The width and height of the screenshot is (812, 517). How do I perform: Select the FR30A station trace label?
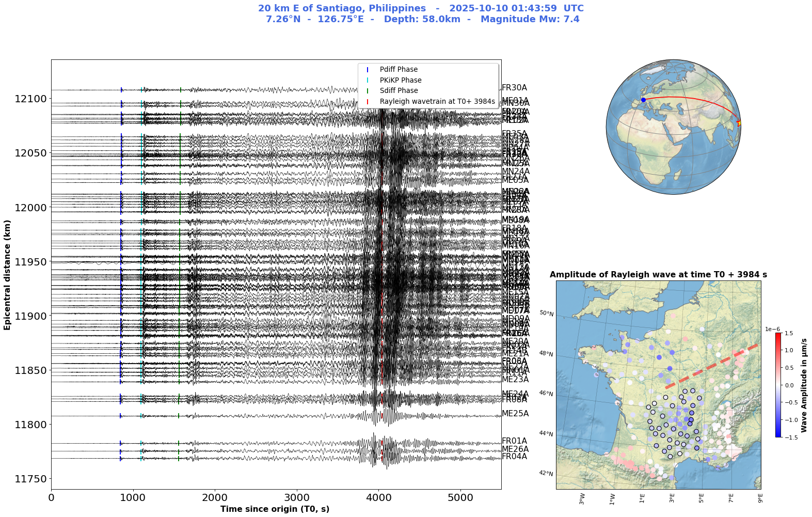(514, 88)
